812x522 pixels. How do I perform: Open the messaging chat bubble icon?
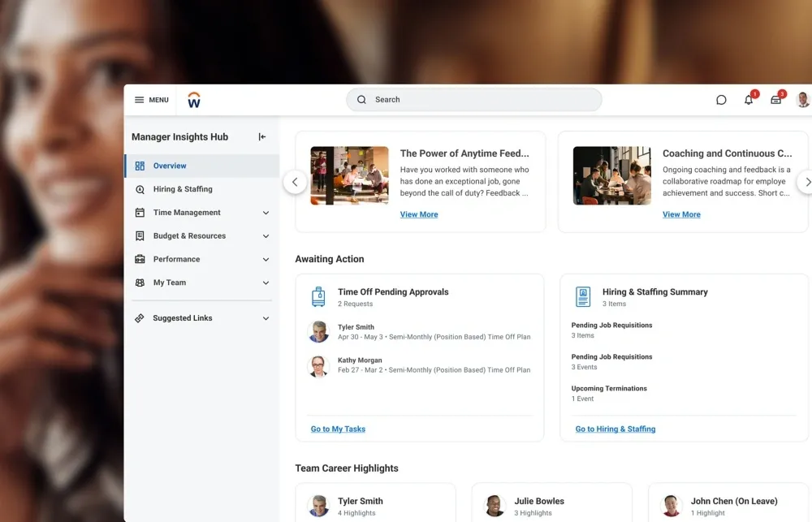click(721, 99)
